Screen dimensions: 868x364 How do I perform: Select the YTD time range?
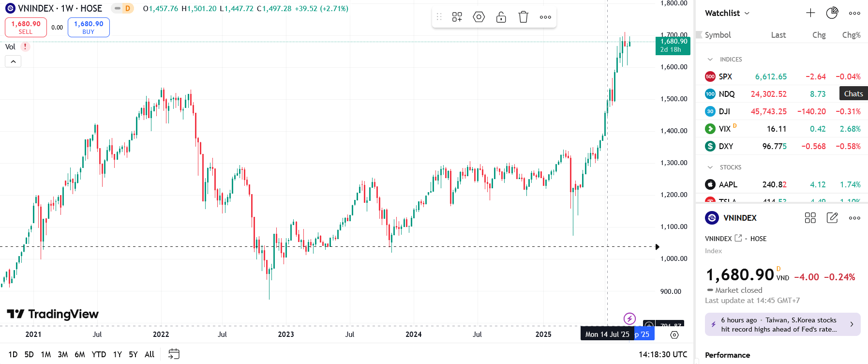click(99, 354)
